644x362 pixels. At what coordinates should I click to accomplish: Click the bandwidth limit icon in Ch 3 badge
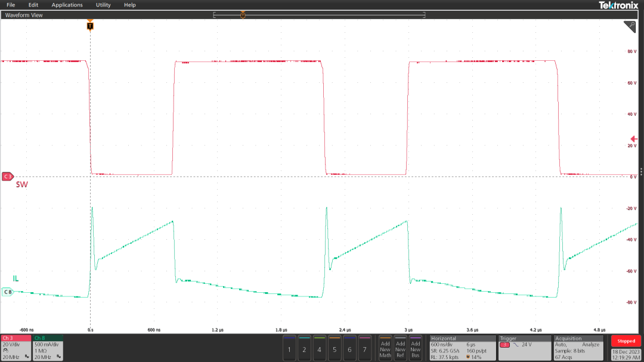pyautogui.click(x=27, y=357)
